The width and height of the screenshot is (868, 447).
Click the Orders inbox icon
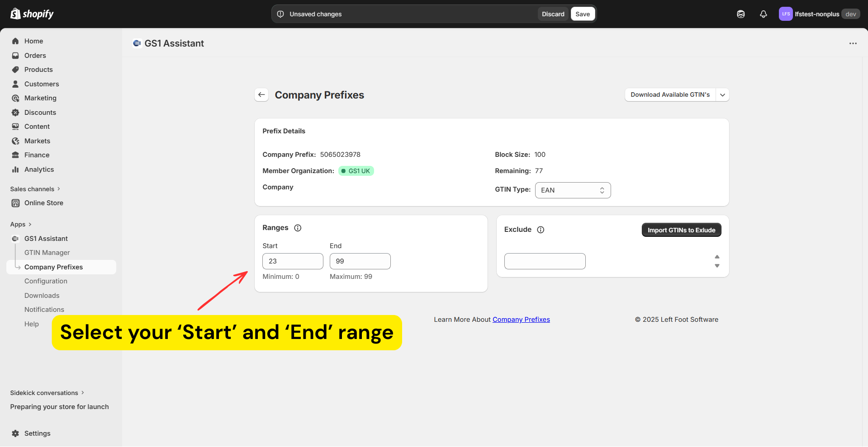click(x=15, y=56)
